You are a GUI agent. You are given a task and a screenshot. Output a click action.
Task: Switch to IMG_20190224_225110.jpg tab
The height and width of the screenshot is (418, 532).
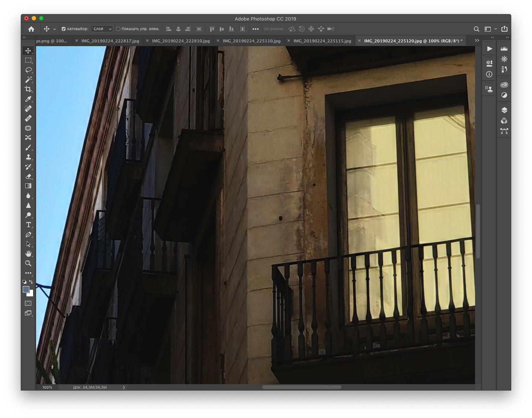251,41
